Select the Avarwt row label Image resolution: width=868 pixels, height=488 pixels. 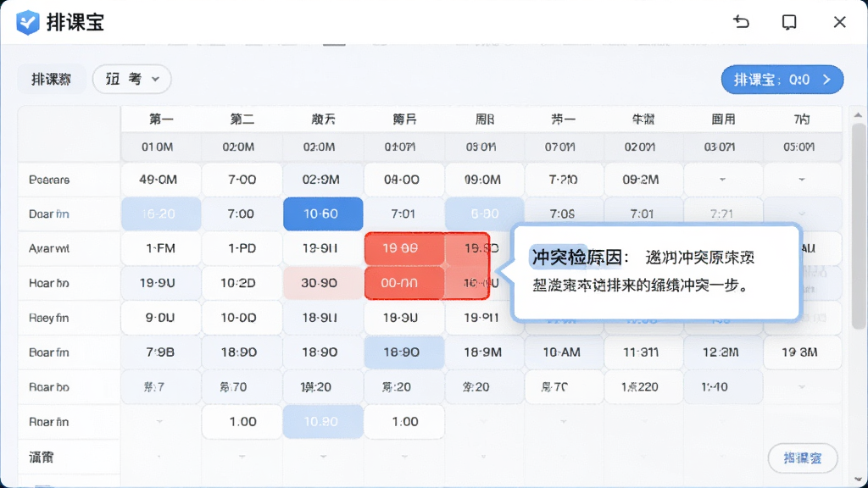[x=49, y=248]
